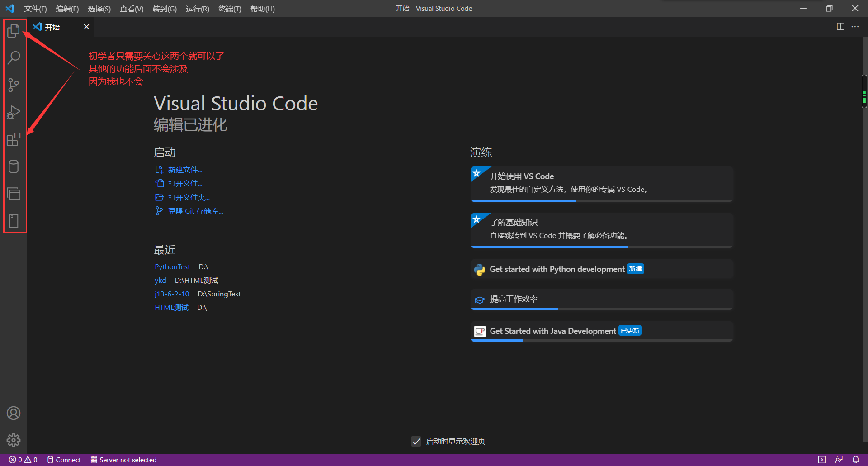Click Connect in the status bar

[64, 460]
